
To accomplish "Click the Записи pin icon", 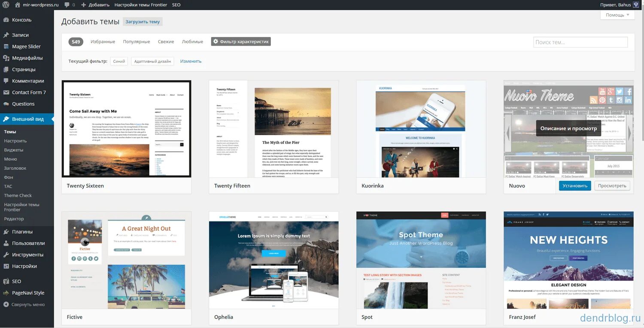I will pos(6,35).
